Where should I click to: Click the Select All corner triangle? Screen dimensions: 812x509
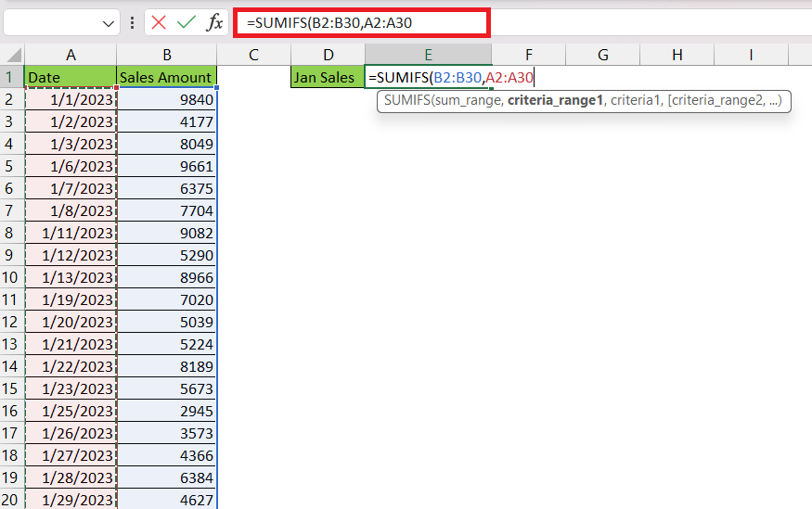coord(14,55)
